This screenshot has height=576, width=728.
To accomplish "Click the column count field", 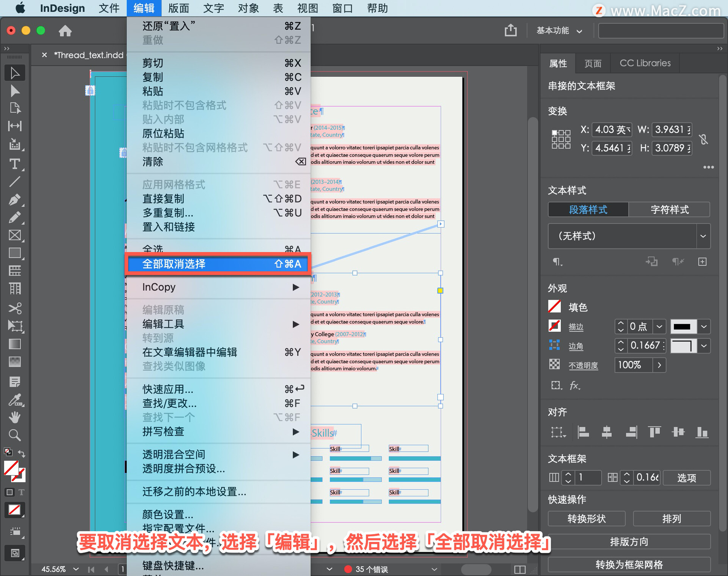I will tap(588, 477).
